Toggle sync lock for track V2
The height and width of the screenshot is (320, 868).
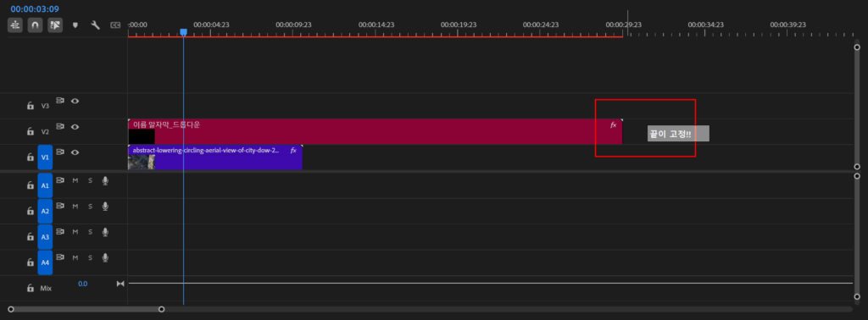pyautogui.click(x=60, y=127)
